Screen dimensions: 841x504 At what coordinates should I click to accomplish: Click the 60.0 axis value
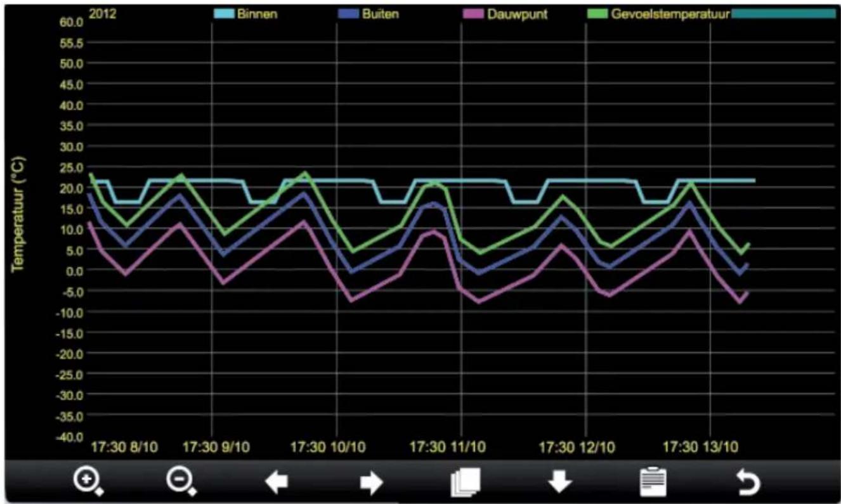pos(72,22)
